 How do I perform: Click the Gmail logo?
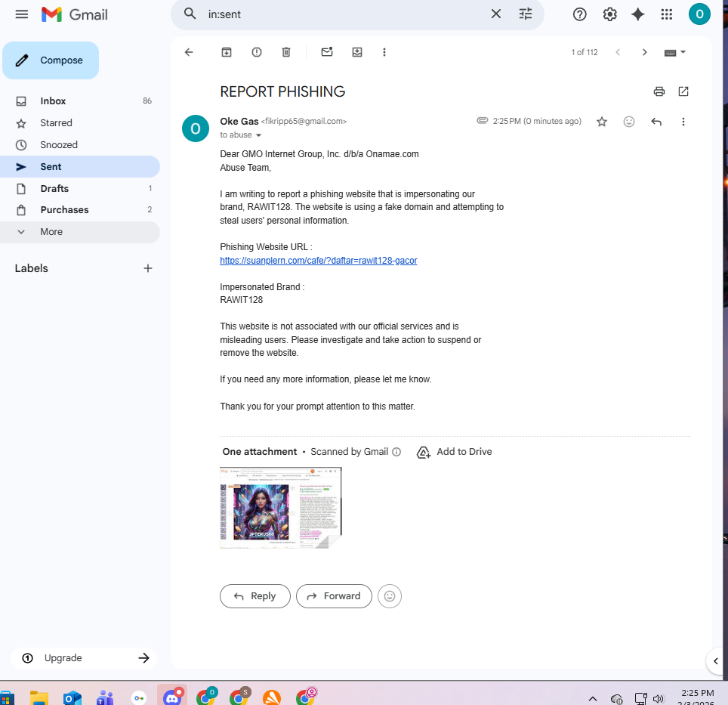pos(74,14)
